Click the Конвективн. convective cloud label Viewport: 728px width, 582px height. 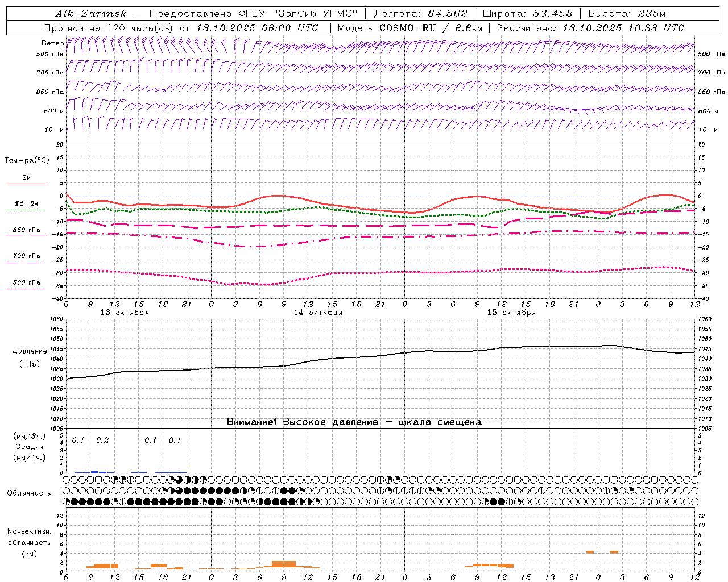[29, 531]
